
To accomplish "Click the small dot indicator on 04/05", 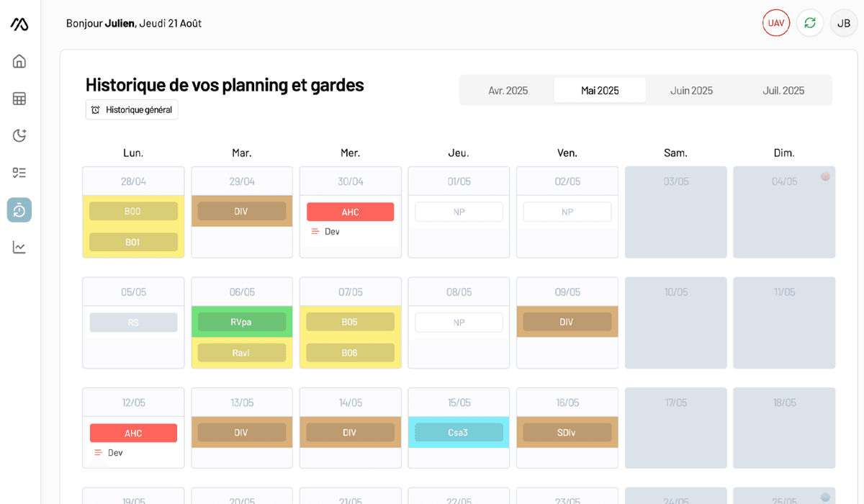I will [x=825, y=176].
